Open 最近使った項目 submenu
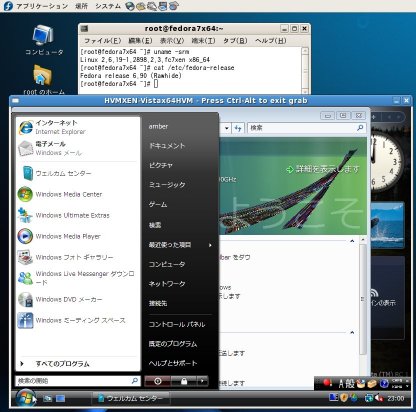Image resolution: width=416 pixels, height=412 pixels. pos(180,245)
